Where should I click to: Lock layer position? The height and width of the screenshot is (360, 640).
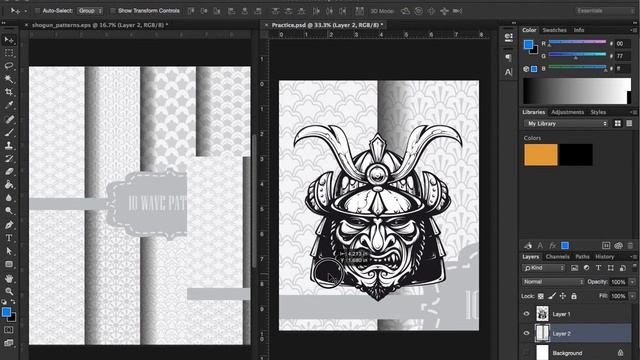[x=563, y=296]
